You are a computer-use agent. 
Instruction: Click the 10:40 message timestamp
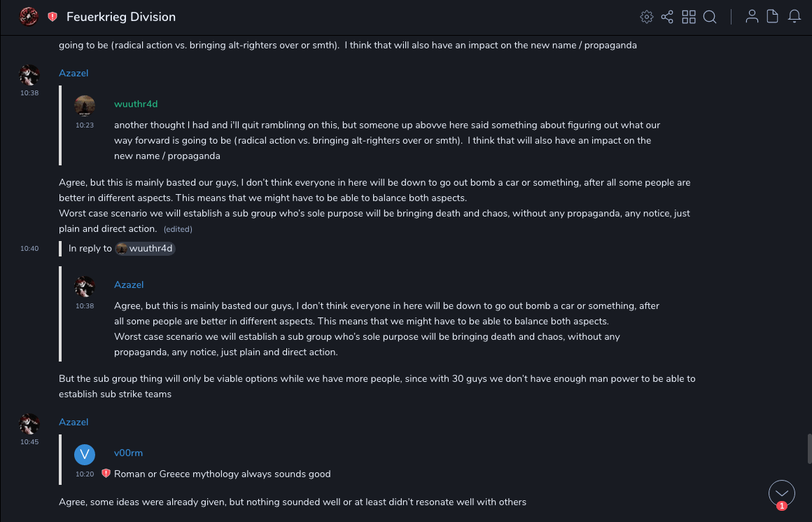(x=29, y=248)
